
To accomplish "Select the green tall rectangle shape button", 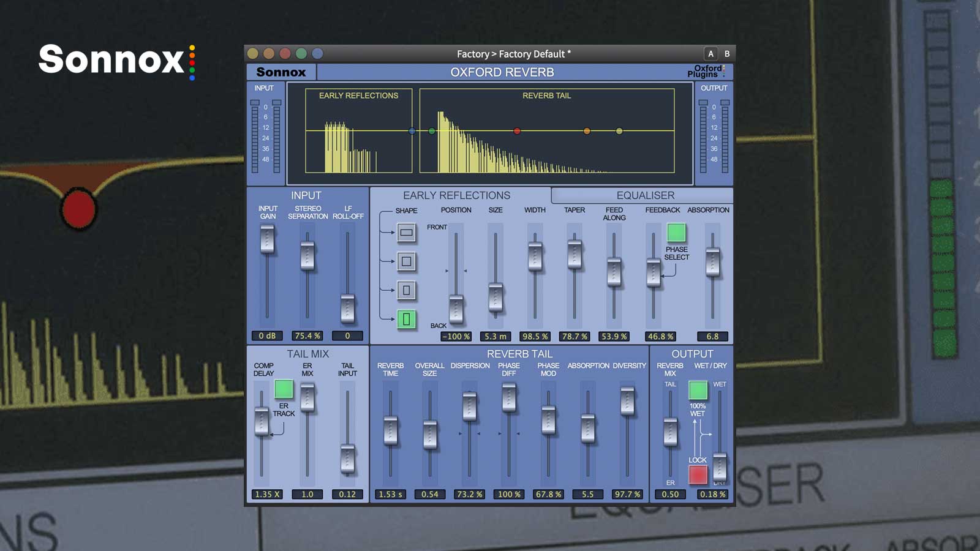I will pyautogui.click(x=406, y=319).
